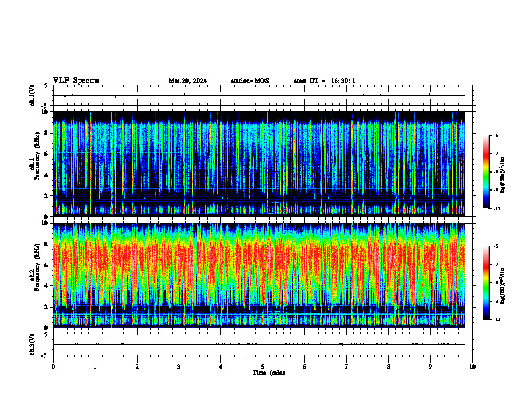Select the date text "Mar.20, 2024"
Screen dimensions: 532x411
click(187, 81)
